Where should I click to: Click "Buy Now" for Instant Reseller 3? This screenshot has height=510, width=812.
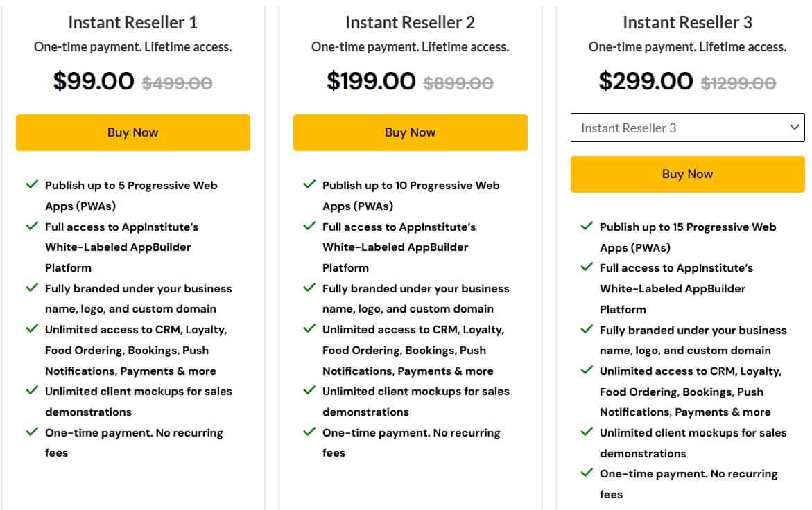pyautogui.click(x=687, y=174)
